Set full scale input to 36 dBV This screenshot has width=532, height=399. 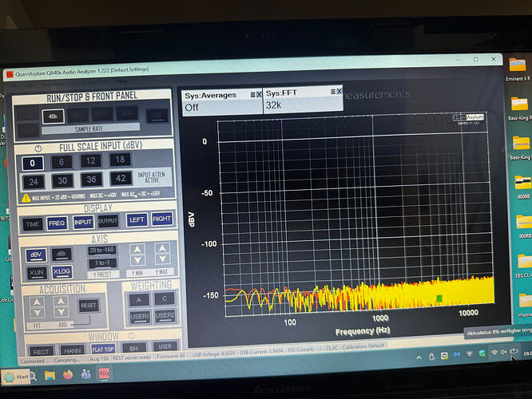(x=91, y=180)
